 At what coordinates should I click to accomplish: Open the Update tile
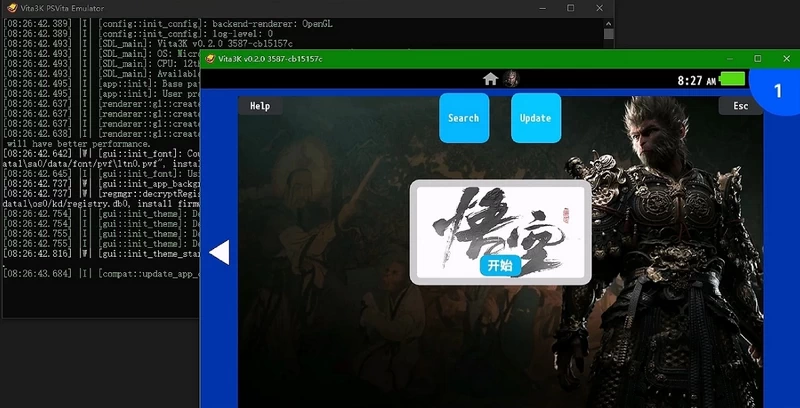[536, 118]
